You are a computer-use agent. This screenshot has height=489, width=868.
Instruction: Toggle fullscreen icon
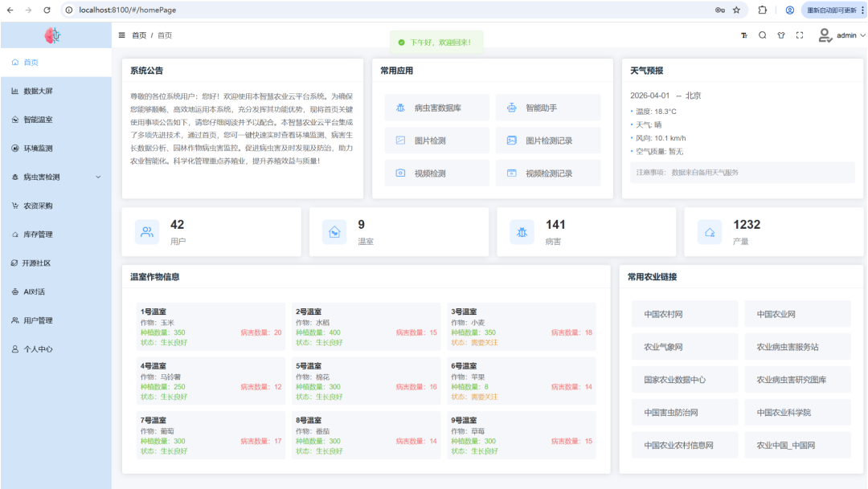pyautogui.click(x=800, y=35)
